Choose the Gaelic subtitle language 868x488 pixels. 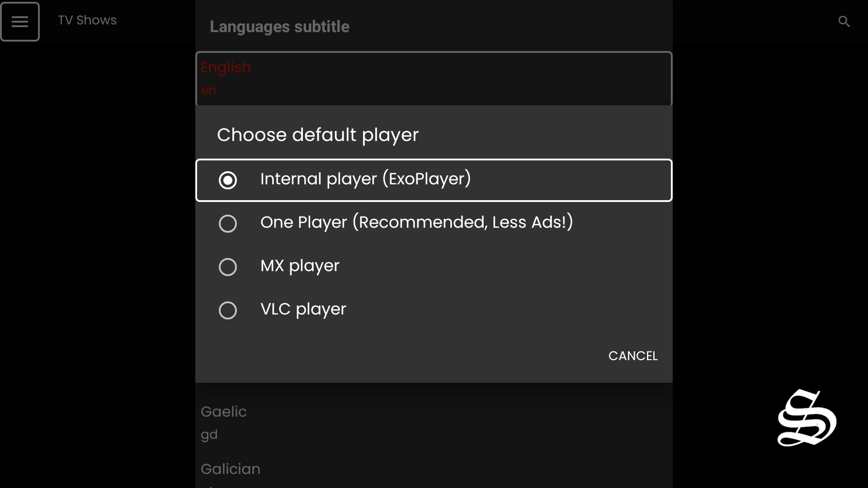pyautogui.click(x=224, y=412)
